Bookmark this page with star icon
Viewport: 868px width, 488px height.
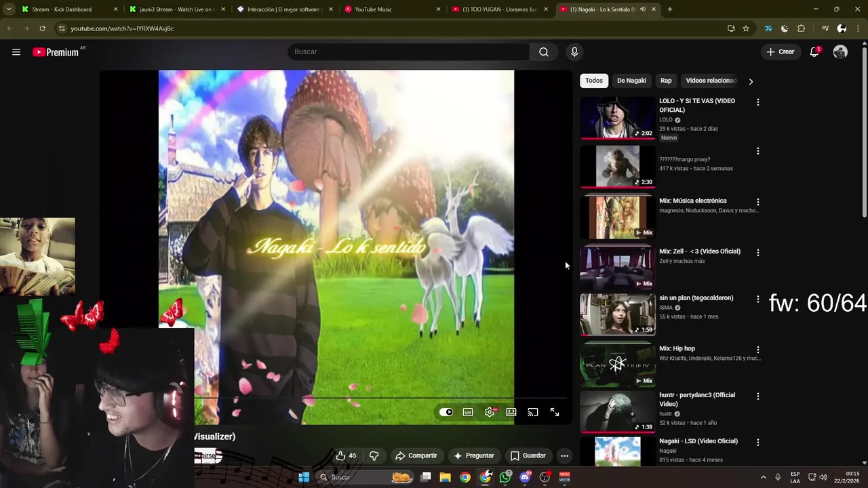746,28
